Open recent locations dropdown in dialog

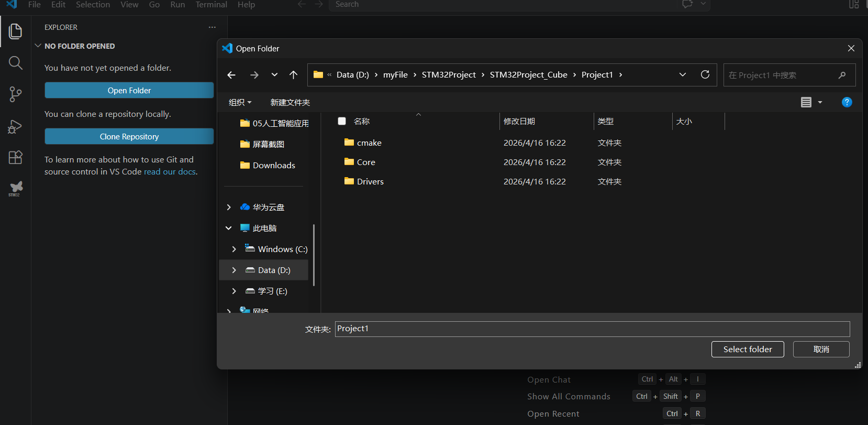click(274, 75)
